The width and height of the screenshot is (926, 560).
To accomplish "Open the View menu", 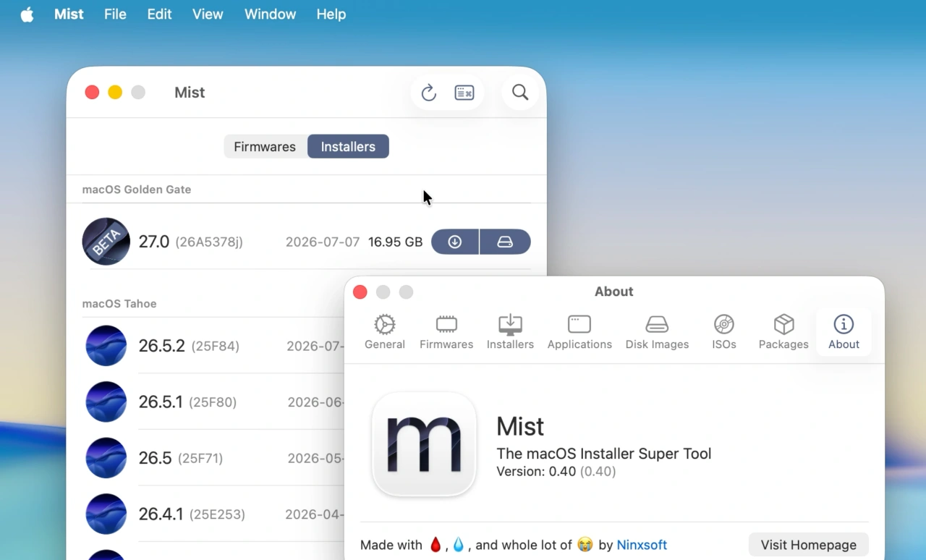I will [x=208, y=14].
